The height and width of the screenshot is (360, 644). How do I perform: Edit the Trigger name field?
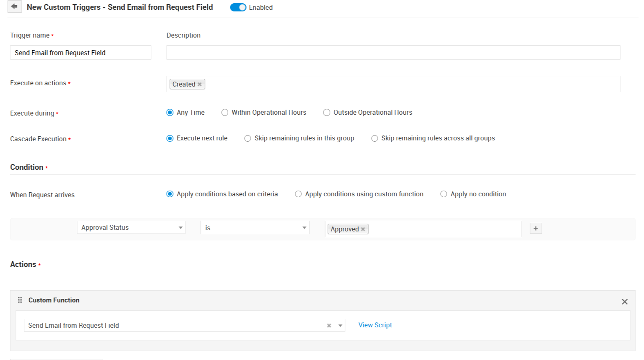pyautogui.click(x=80, y=53)
